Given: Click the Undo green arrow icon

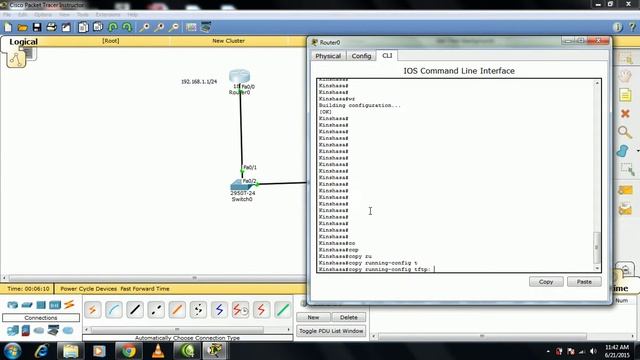Looking at the screenshot, I should click(x=113, y=27).
